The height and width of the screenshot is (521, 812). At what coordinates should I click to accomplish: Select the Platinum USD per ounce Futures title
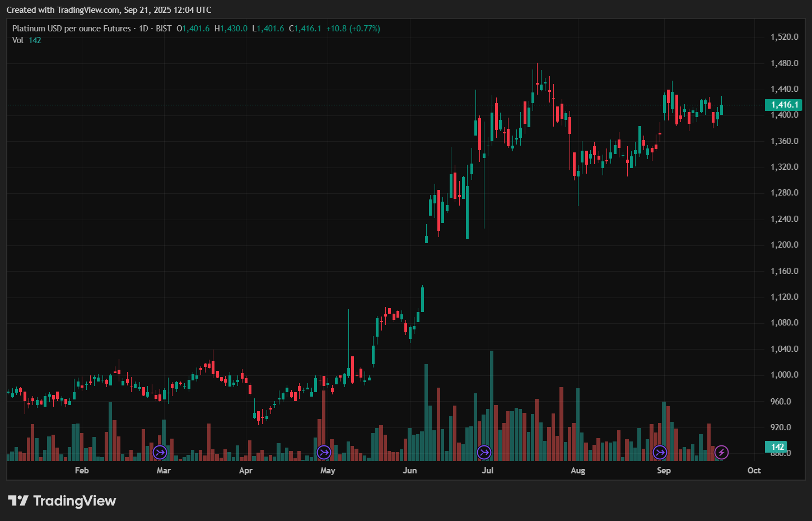click(71, 29)
